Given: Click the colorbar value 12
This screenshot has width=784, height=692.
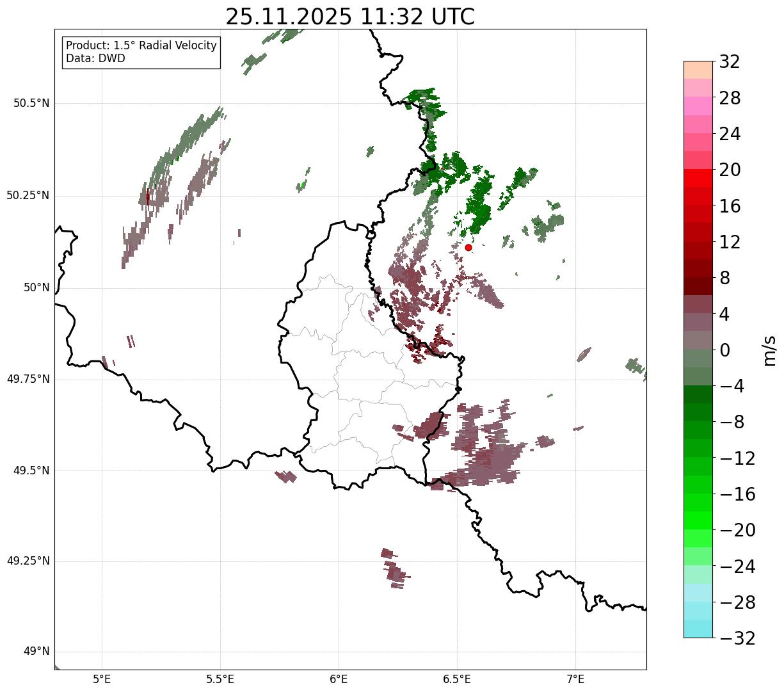Looking at the screenshot, I should 730,242.
